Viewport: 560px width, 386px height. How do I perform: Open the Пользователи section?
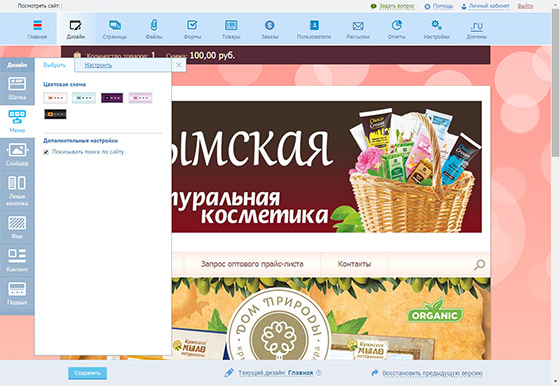click(314, 29)
